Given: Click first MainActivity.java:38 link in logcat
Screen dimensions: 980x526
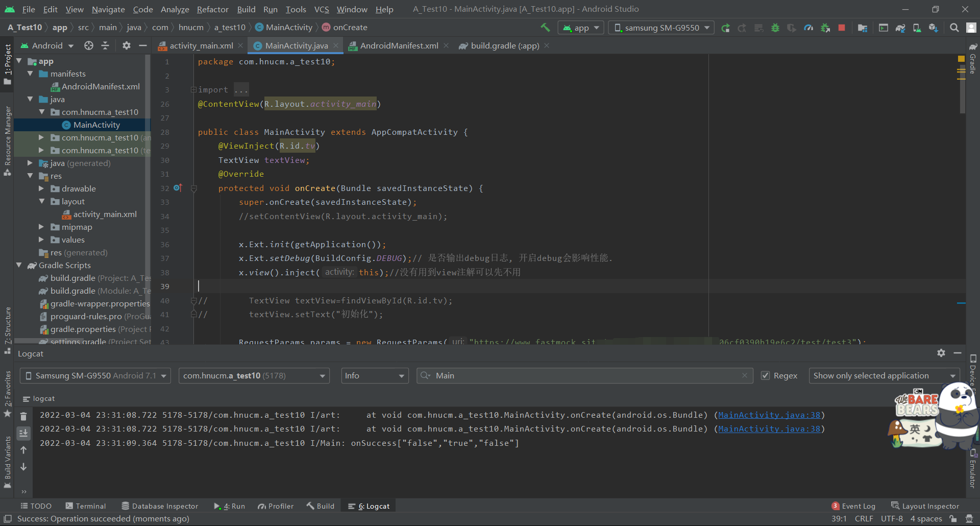Looking at the screenshot, I should (x=769, y=415).
